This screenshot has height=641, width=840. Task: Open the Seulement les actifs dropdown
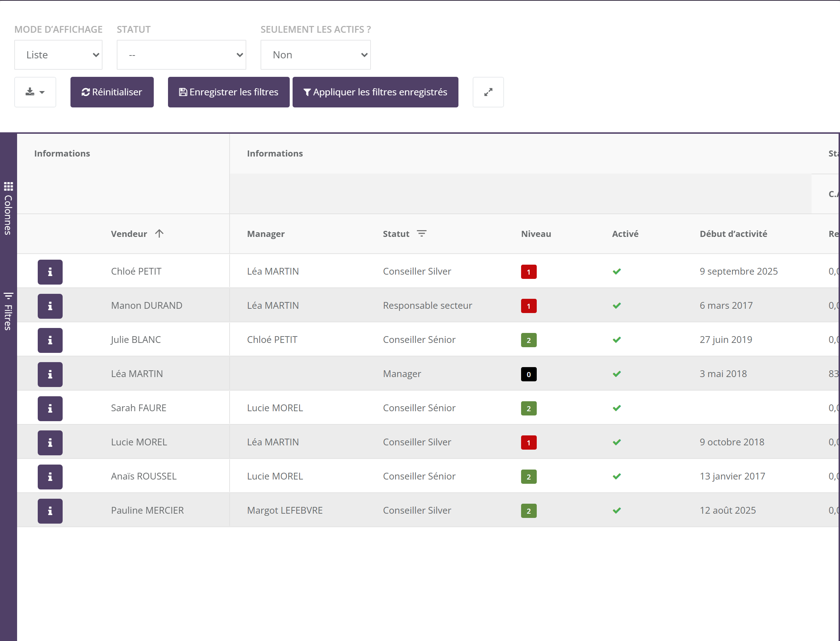[315, 55]
